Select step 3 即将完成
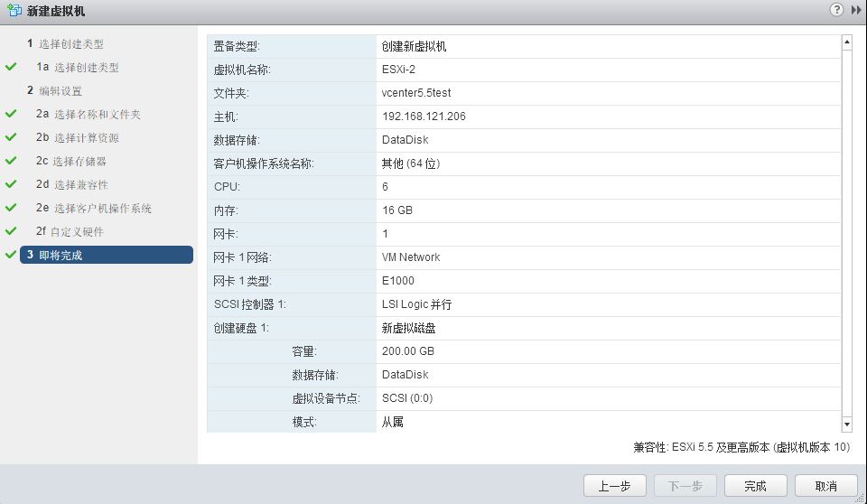This screenshot has width=867, height=504. [x=107, y=255]
